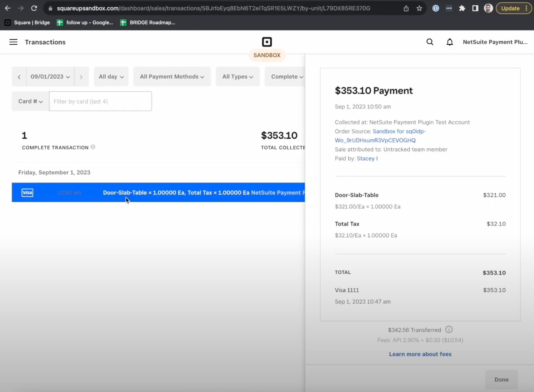Open Chrome extensions puzzle icon

(x=462, y=8)
